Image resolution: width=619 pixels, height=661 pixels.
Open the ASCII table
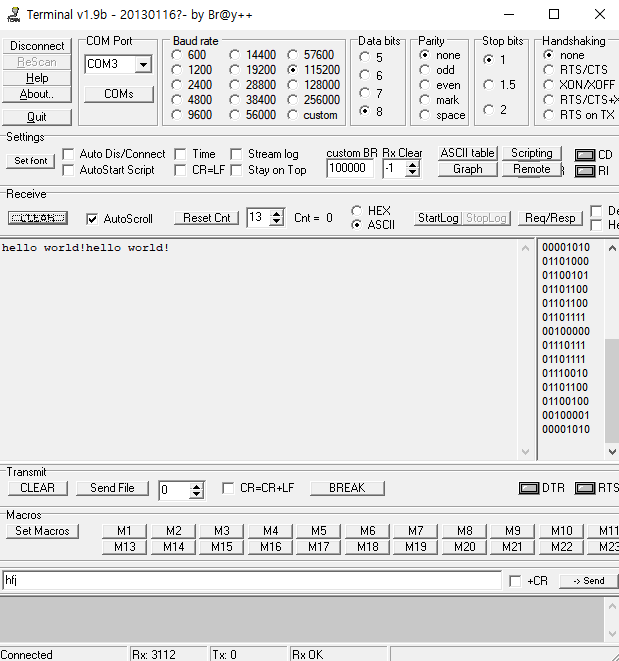pos(468,153)
